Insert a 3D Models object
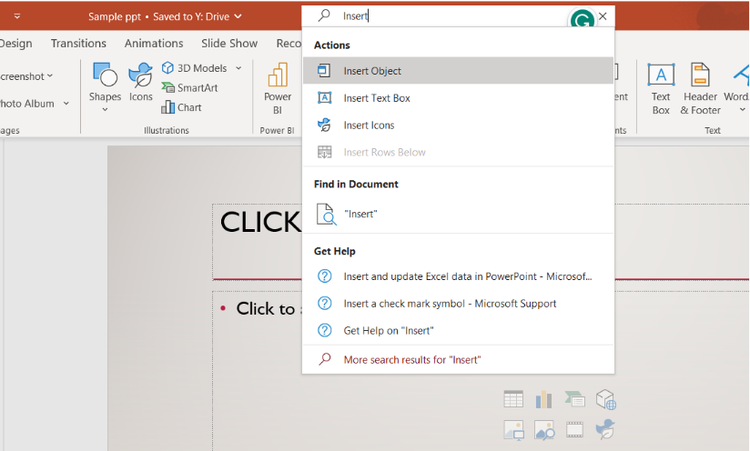 point(194,68)
